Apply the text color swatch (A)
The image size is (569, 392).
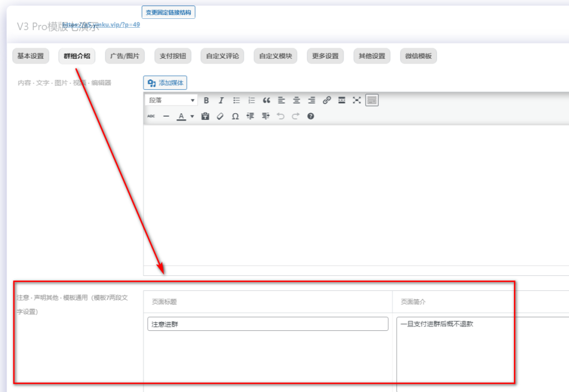click(x=181, y=116)
